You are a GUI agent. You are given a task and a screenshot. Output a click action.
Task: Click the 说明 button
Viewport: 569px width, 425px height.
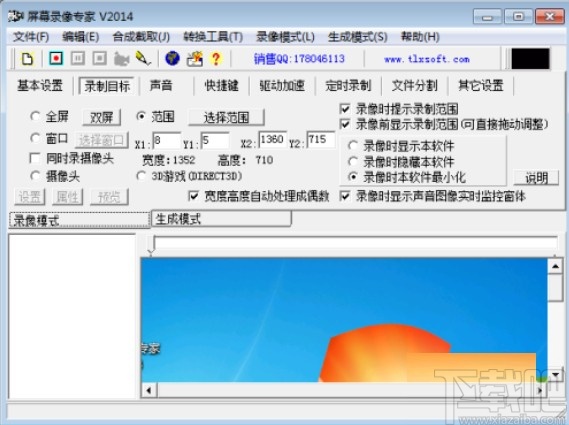[536, 178]
